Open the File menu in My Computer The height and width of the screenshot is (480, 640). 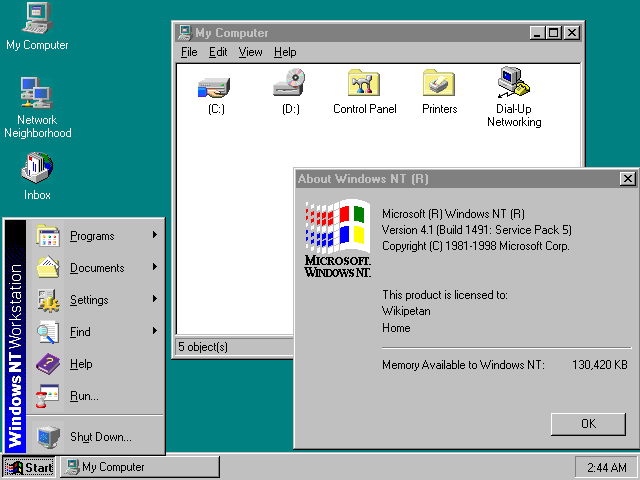pyautogui.click(x=189, y=52)
